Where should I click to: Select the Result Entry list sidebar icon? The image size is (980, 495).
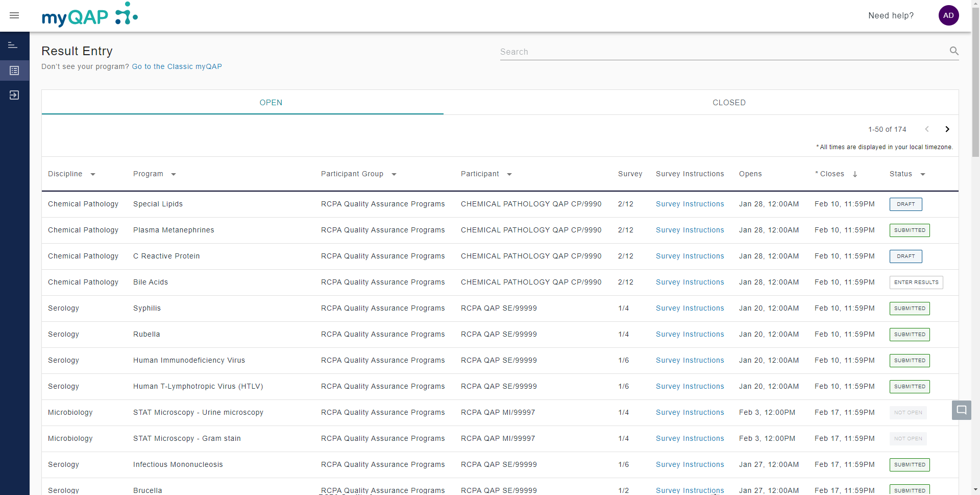[x=14, y=70]
